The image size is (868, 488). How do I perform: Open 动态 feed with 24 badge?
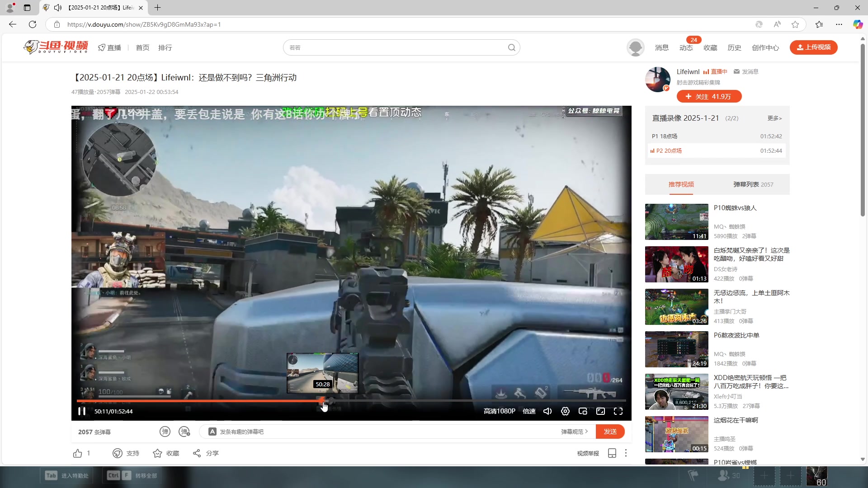click(686, 47)
